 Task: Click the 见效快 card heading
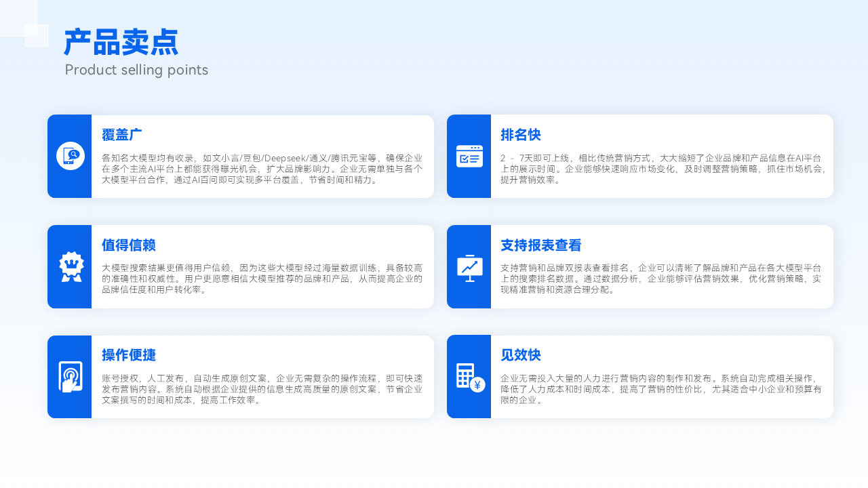(x=520, y=355)
